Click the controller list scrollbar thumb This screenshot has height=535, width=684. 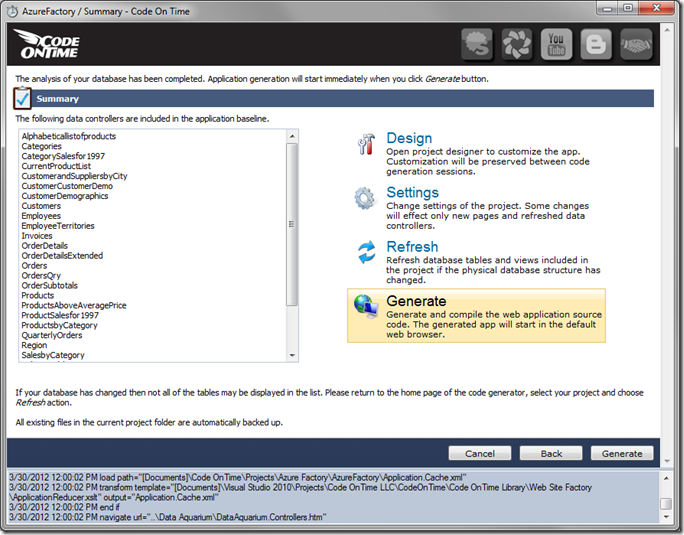point(292,224)
